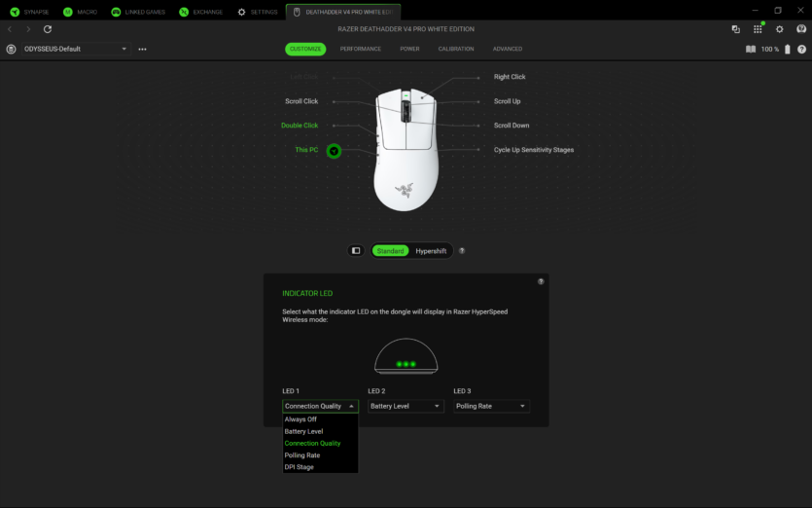The height and width of the screenshot is (508, 812).
Task: Click the sidebar layout view icon
Action: 356,251
